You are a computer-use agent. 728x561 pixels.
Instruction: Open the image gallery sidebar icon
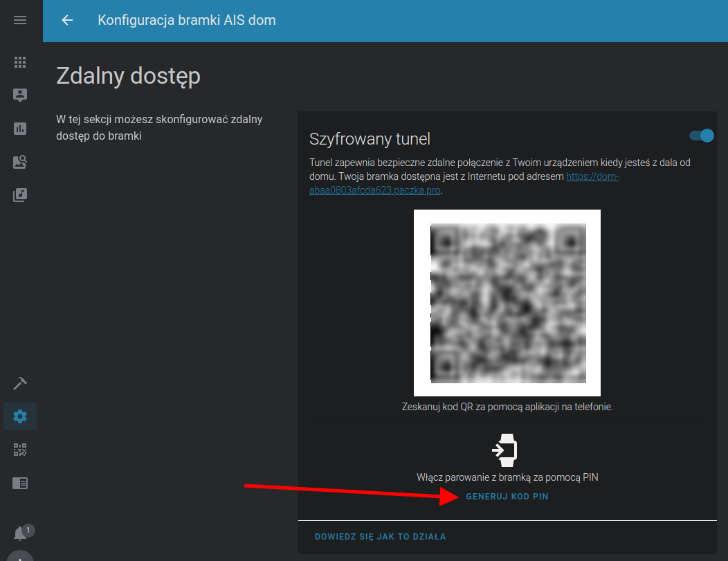20,162
